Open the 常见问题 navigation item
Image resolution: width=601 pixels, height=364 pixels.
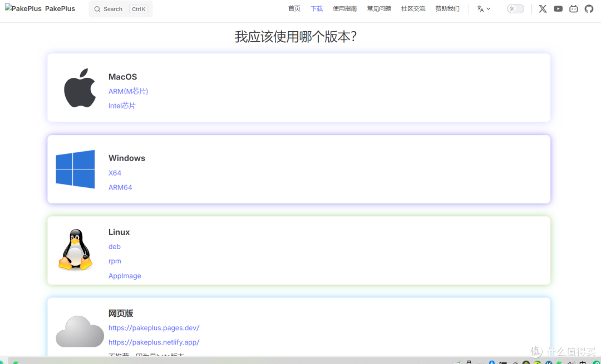(379, 9)
